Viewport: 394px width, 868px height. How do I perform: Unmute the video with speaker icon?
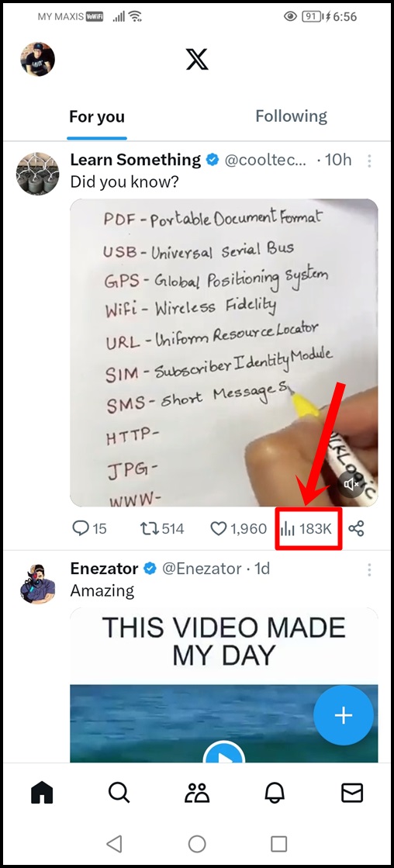click(352, 485)
